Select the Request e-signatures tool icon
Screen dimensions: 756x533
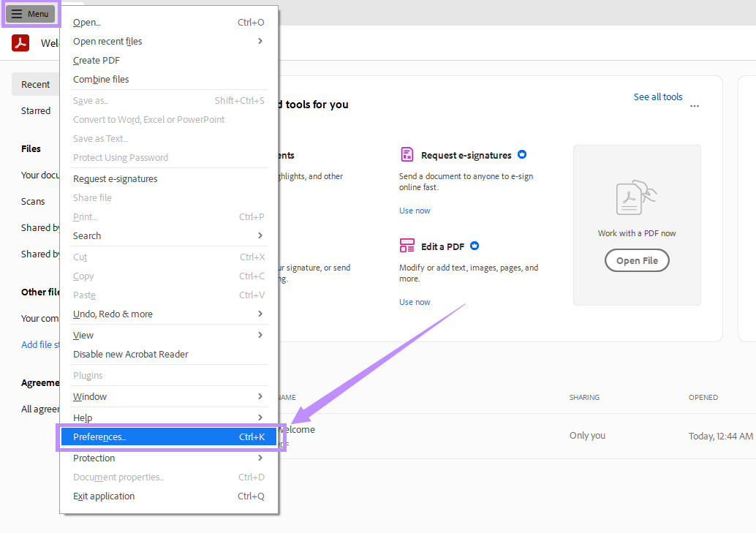pyautogui.click(x=407, y=154)
